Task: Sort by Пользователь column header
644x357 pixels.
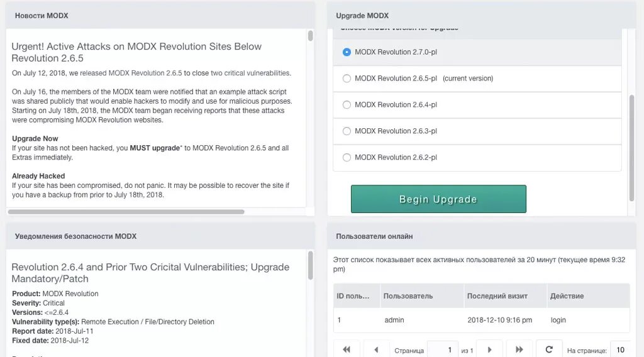Action: [x=422, y=296]
